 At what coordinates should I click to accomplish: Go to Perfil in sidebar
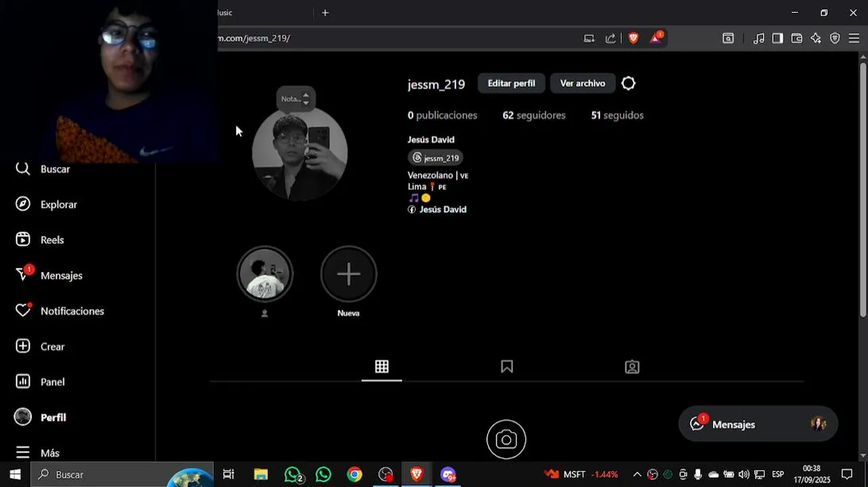pyautogui.click(x=41, y=417)
